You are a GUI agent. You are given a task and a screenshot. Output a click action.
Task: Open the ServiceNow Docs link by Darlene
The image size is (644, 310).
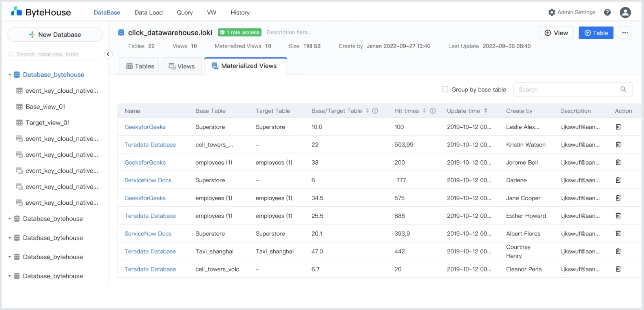coord(148,180)
